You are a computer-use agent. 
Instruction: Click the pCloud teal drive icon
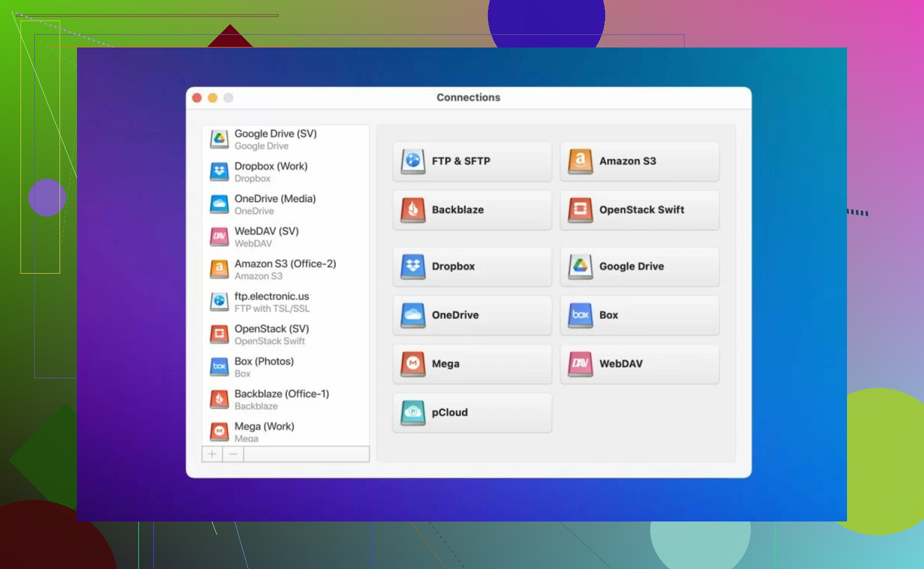413,413
